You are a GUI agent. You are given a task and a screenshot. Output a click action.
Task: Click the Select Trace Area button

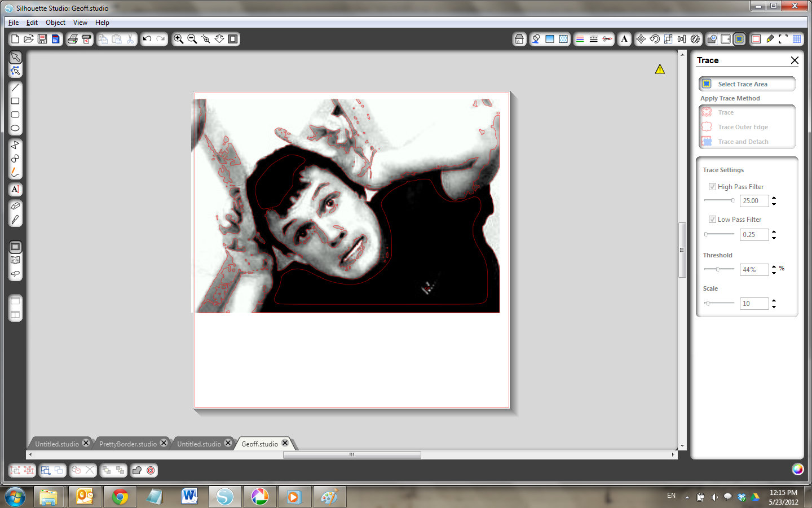tap(747, 84)
